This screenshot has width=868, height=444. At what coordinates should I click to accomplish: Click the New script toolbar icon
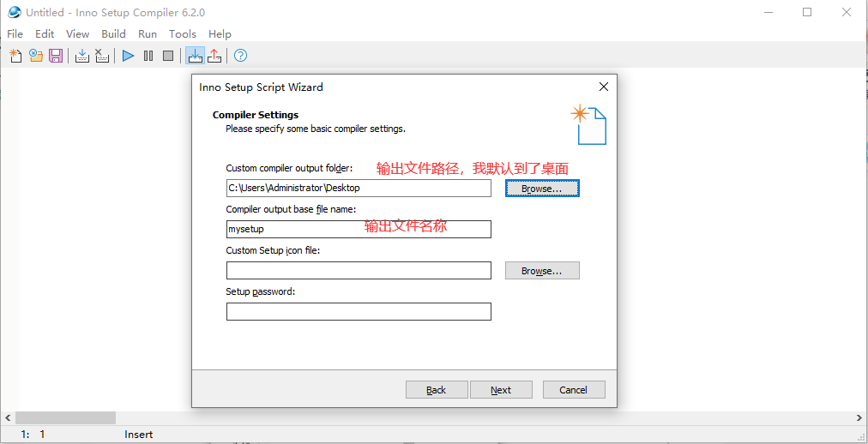16,56
